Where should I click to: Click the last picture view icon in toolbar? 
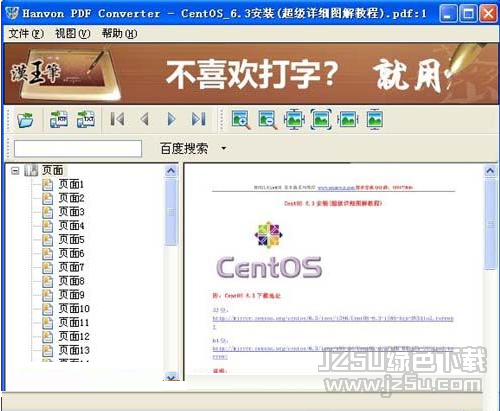tap(375, 119)
